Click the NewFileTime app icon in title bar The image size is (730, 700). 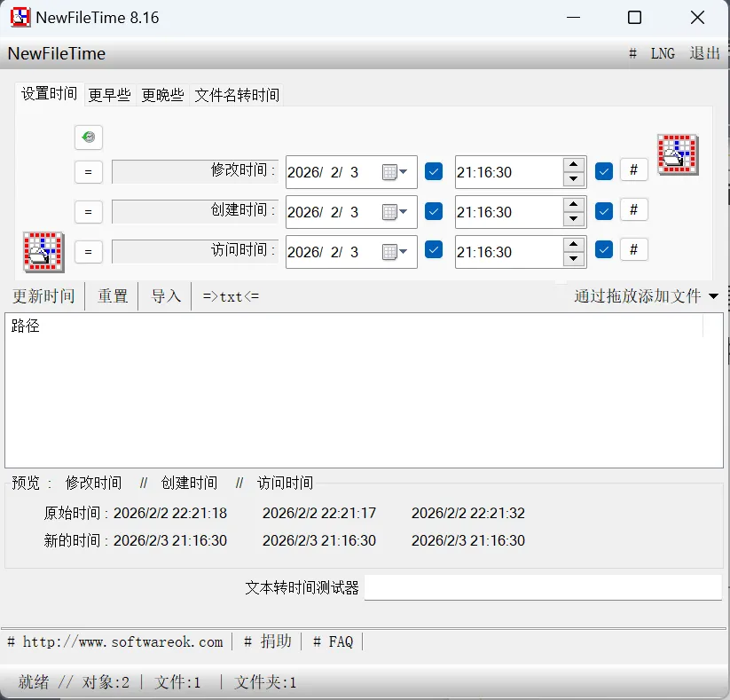tap(20, 18)
